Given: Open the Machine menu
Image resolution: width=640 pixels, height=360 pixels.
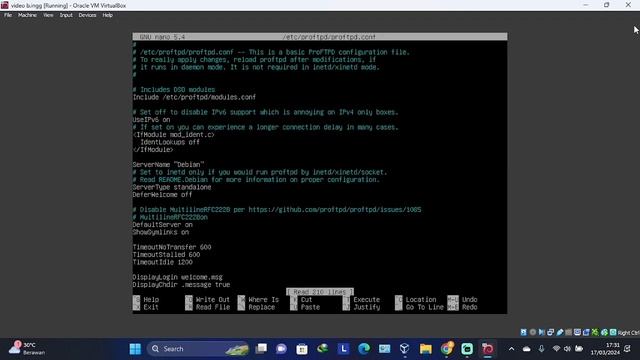Looking at the screenshot, I should [x=27, y=15].
